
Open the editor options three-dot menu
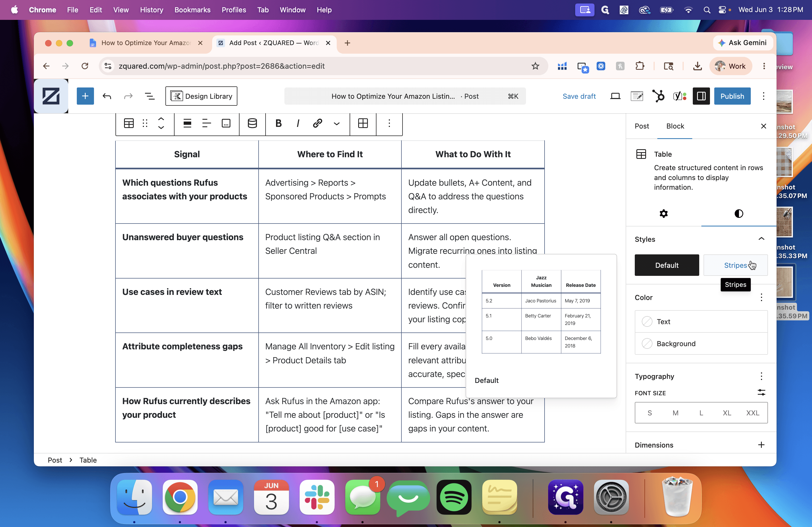pos(764,96)
